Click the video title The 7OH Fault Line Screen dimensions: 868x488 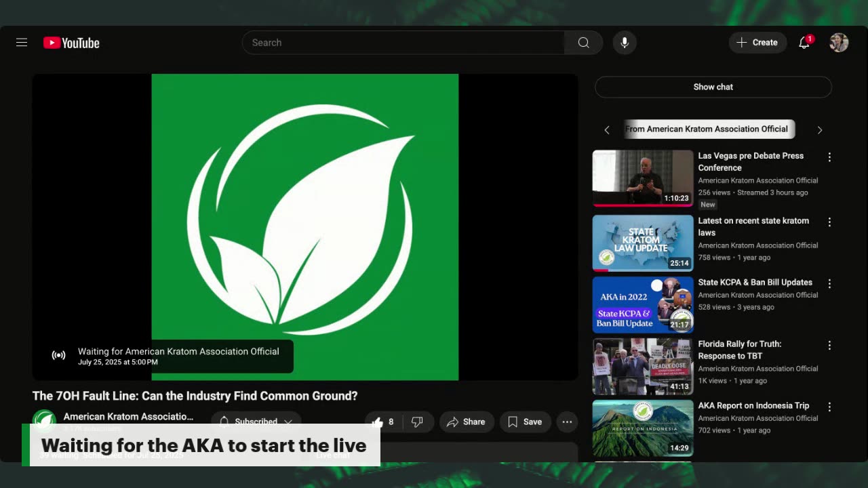click(x=195, y=396)
